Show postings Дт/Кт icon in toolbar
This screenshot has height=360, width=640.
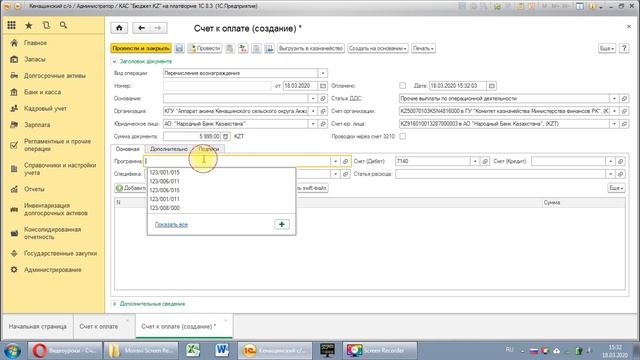pyautogui.click(x=243, y=48)
